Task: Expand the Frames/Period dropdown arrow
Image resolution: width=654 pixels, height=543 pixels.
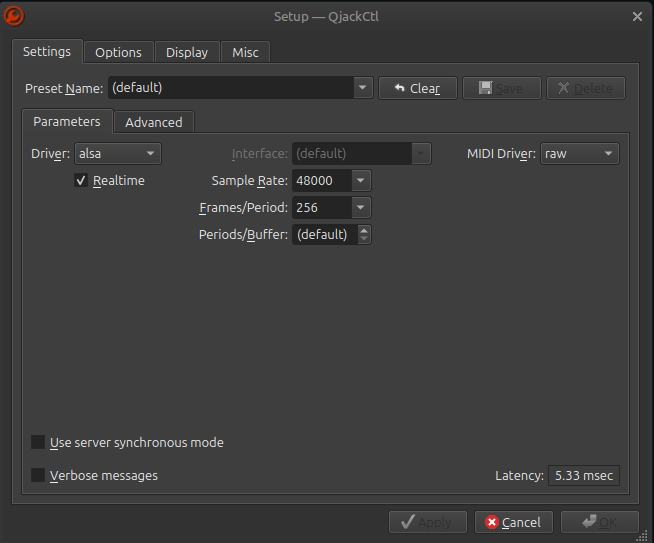Action: pyautogui.click(x=361, y=208)
